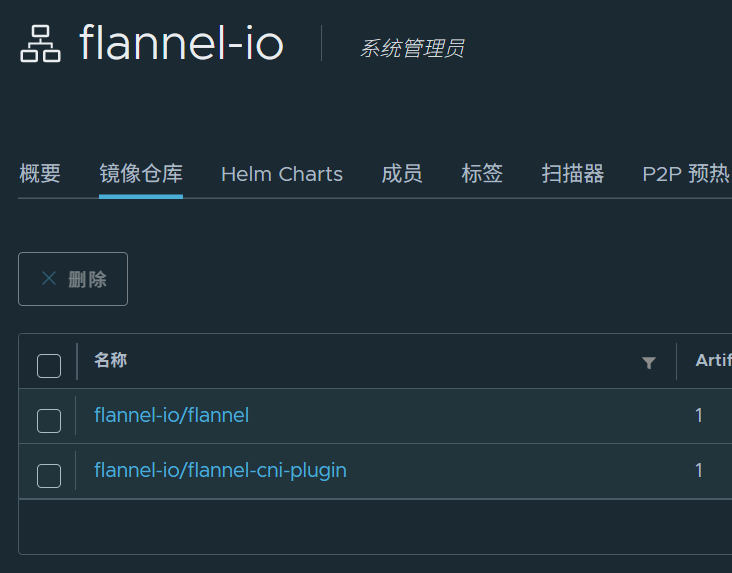Open the name column filter icon

click(649, 362)
